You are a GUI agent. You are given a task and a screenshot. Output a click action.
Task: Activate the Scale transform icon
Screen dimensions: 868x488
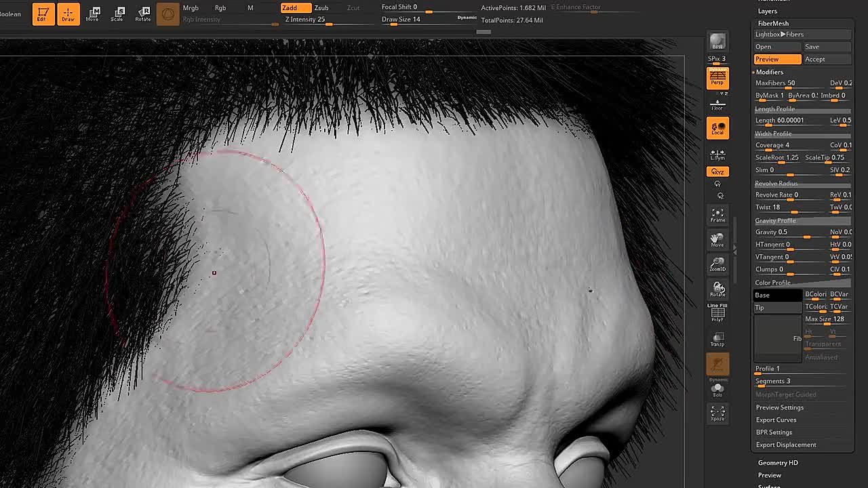tap(118, 14)
